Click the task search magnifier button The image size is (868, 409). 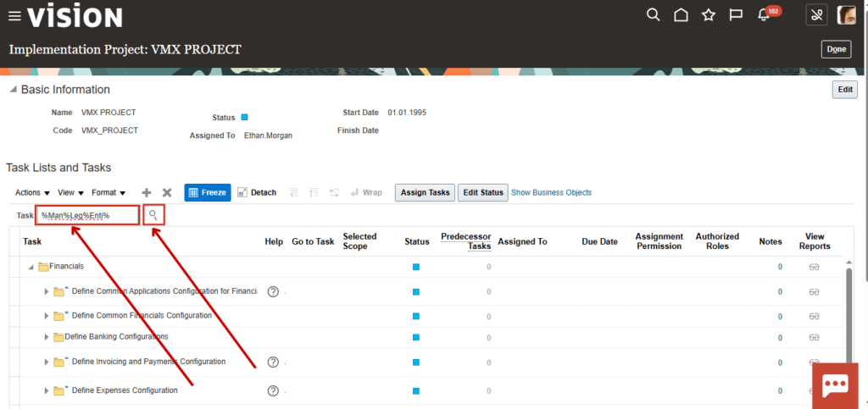[154, 215]
